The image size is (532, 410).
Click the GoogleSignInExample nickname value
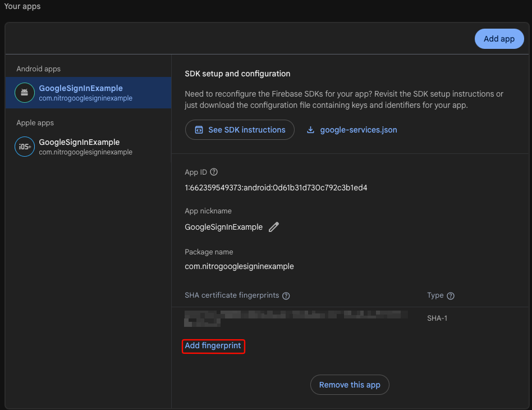223,227
